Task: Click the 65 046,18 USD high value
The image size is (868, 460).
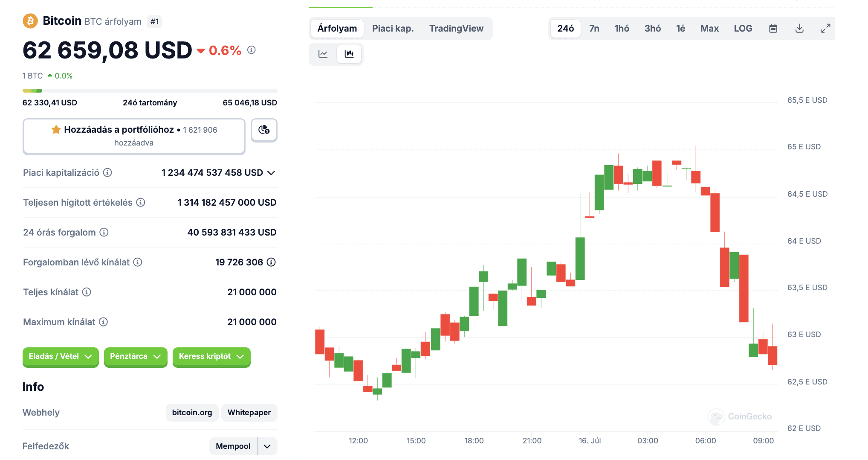Action: pyautogui.click(x=250, y=103)
